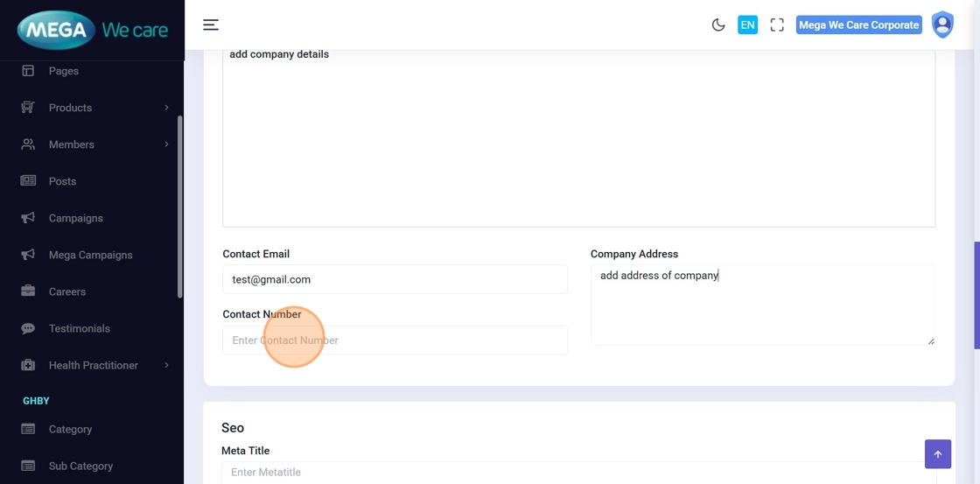Image resolution: width=980 pixels, height=484 pixels.
Task: Click the hamburger menu icon
Action: 211,25
